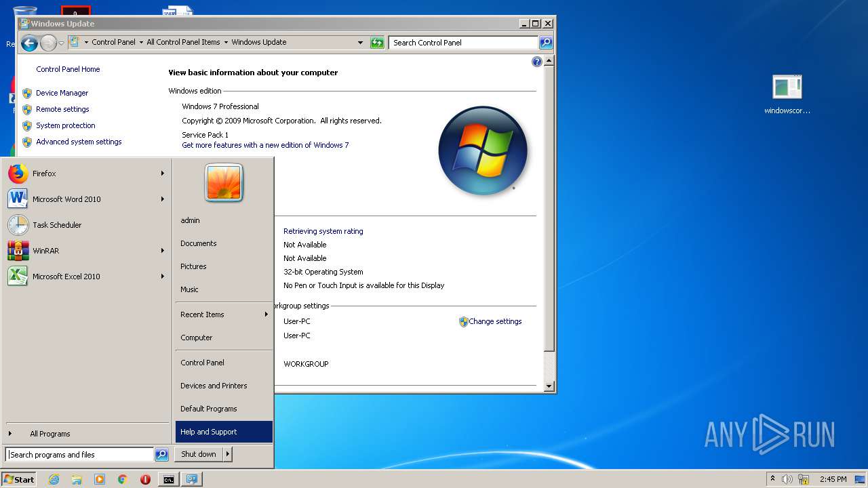Click the Shut down button
The width and height of the screenshot is (868, 488).
(199, 454)
